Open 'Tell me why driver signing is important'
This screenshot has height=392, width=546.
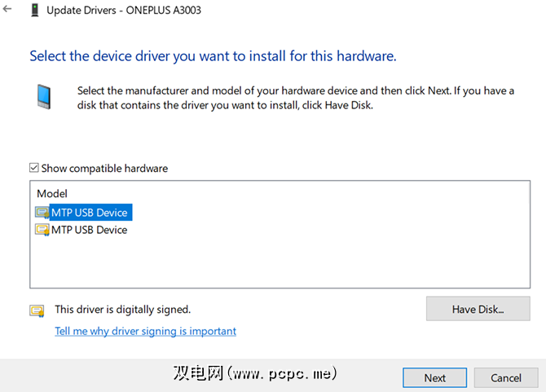point(145,331)
